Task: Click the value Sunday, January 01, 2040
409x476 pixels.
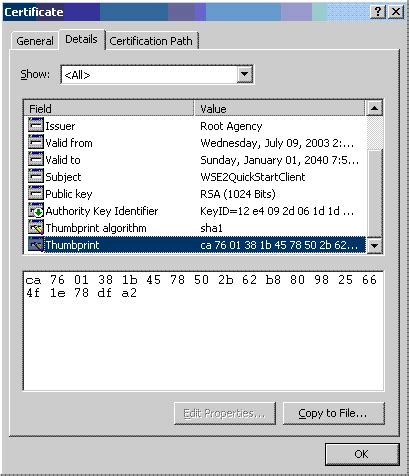Action: [x=279, y=160]
